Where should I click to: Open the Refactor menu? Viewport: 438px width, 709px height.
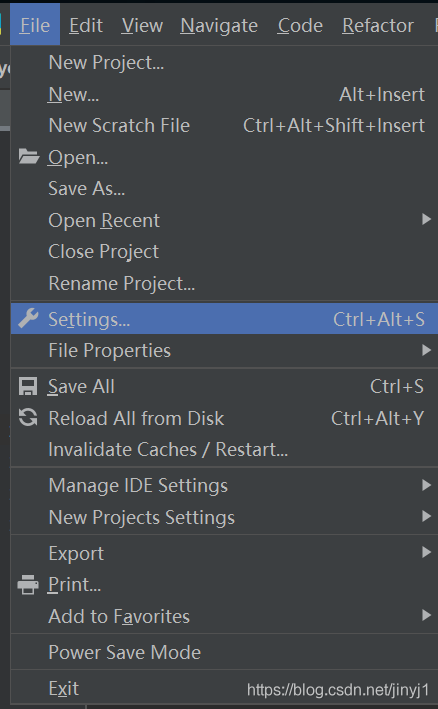378,25
